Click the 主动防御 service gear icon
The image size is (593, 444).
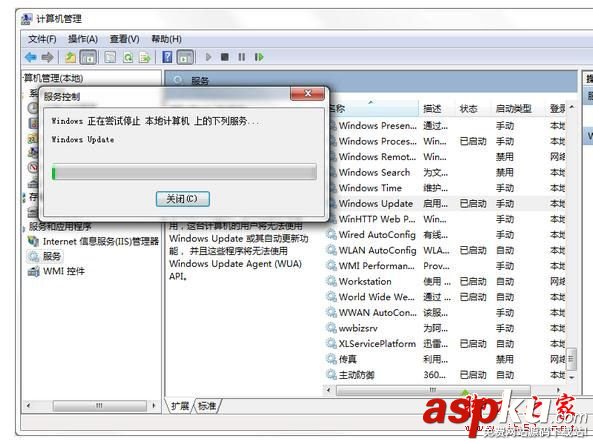pos(332,375)
